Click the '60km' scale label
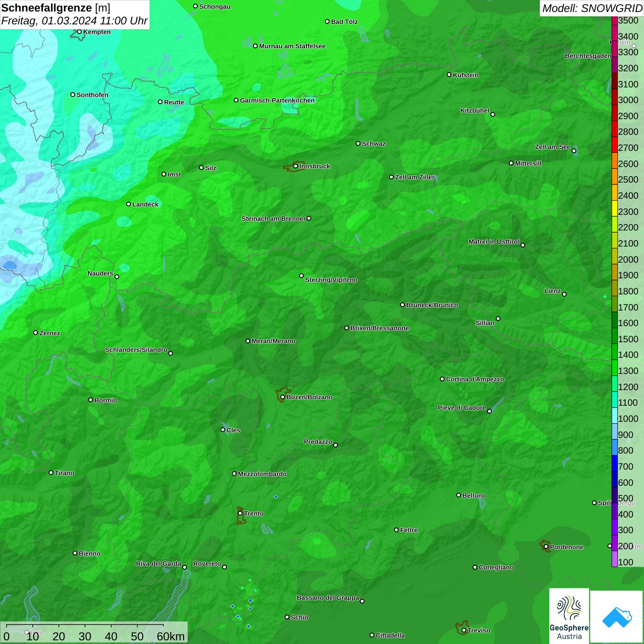Image resolution: width=644 pixels, height=644 pixels. click(171, 637)
